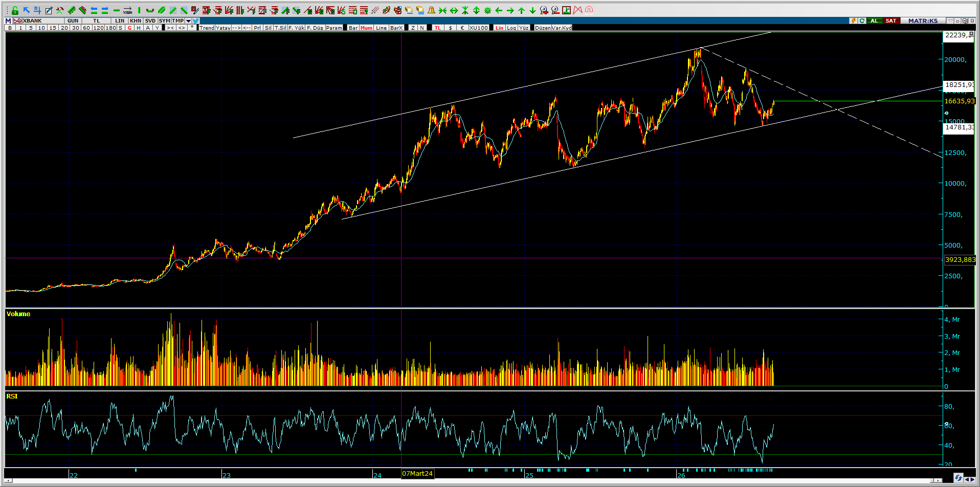Screen dimensions: 980x487
Task: Enable Log price scale
Action: (x=511, y=28)
